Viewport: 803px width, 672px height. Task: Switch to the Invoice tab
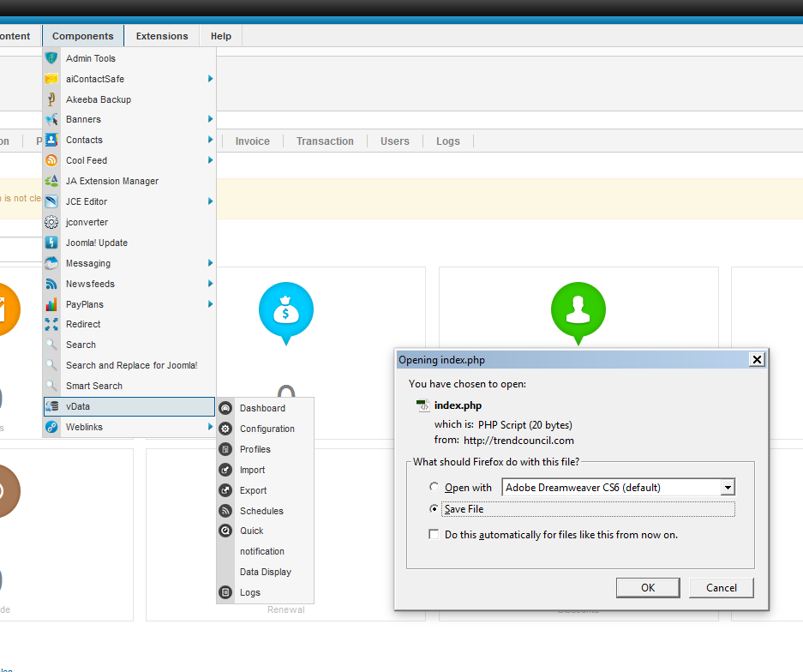tap(253, 141)
